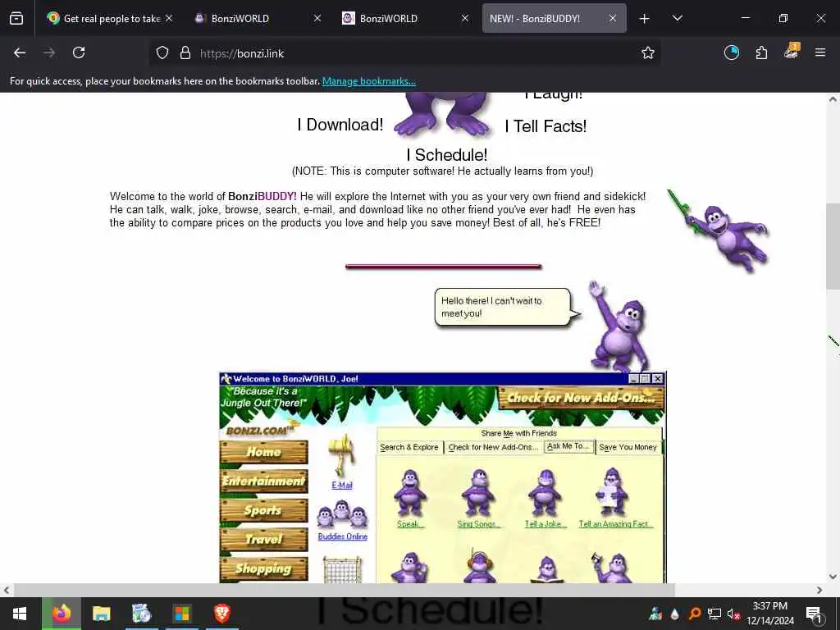The width and height of the screenshot is (840, 630).
Task: Bookmark this page with the star
Action: (x=648, y=52)
